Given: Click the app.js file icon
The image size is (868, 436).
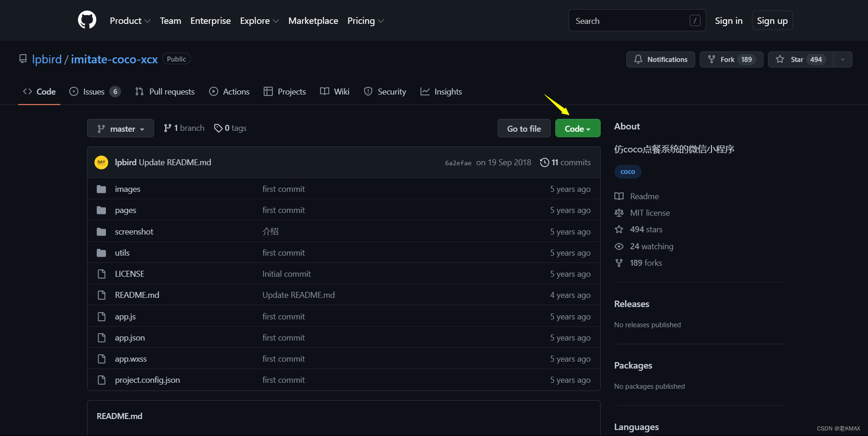Looking at the screenshot, I should click(x=101, y=317).
